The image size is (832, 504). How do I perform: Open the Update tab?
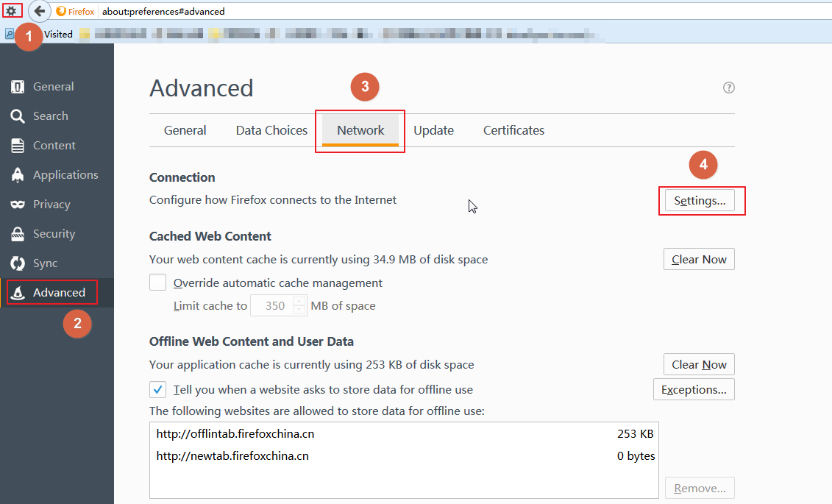click(433, 130)
